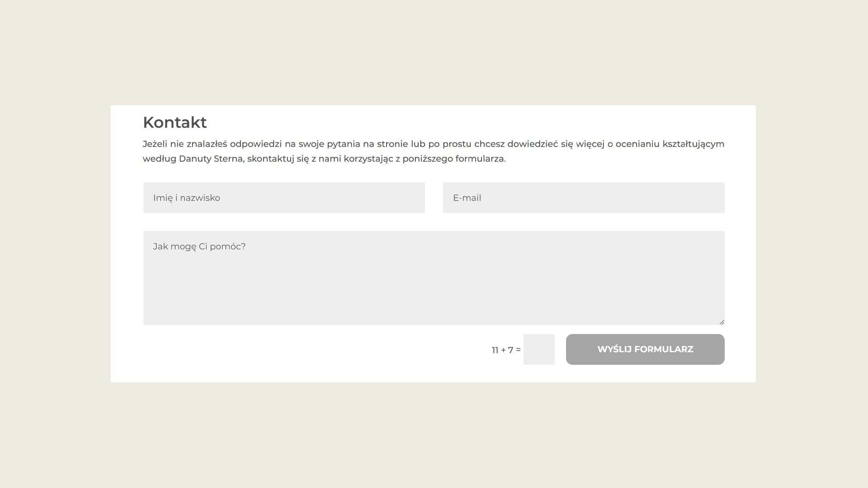Click the blank white space left of the captcha
868x488 pixels.
(x=316, y=350)
